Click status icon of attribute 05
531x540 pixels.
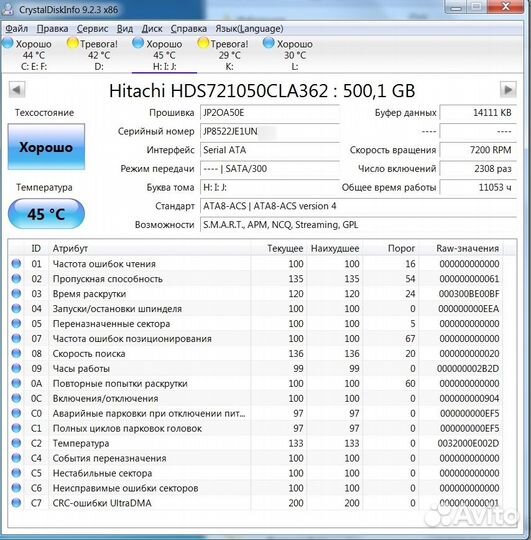tap(16, 323)
